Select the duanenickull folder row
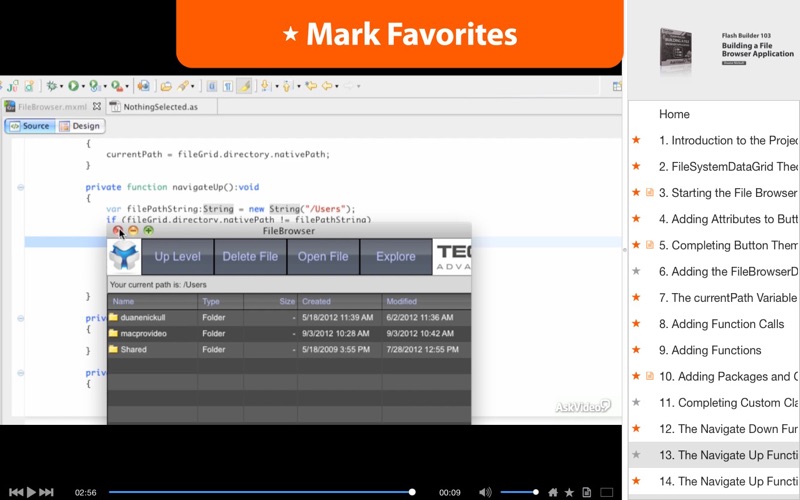This screenshot has width=800, height=500. click(x=289, y=317)
